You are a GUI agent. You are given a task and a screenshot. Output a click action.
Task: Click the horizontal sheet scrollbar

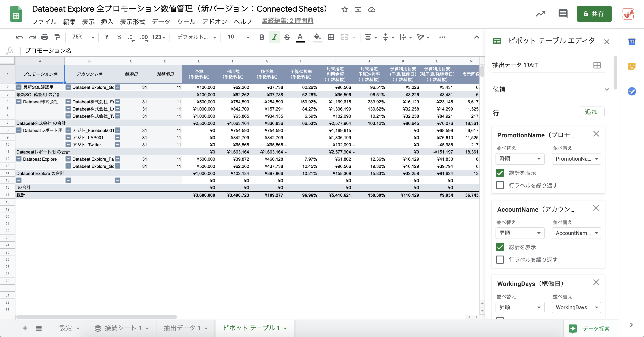97,317
